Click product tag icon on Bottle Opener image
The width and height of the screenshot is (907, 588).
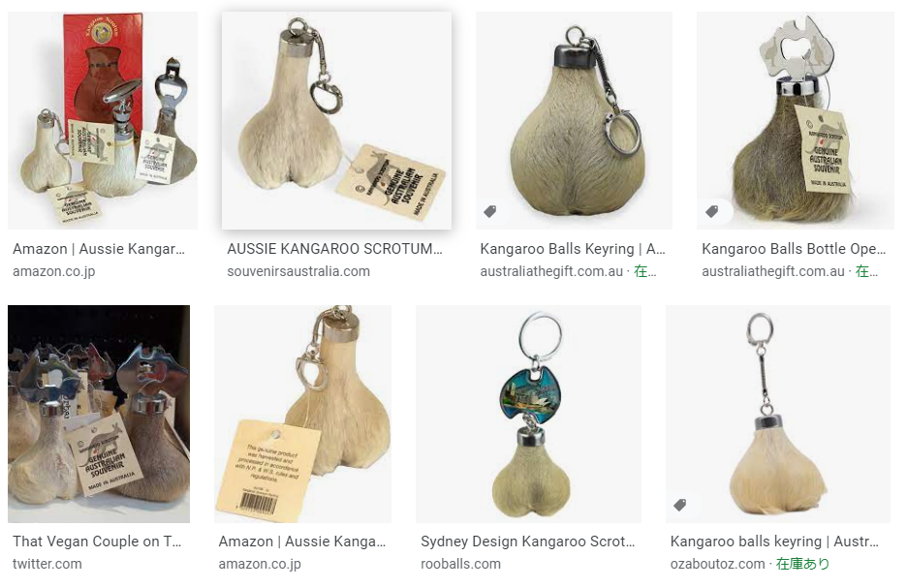click(712, 211)
